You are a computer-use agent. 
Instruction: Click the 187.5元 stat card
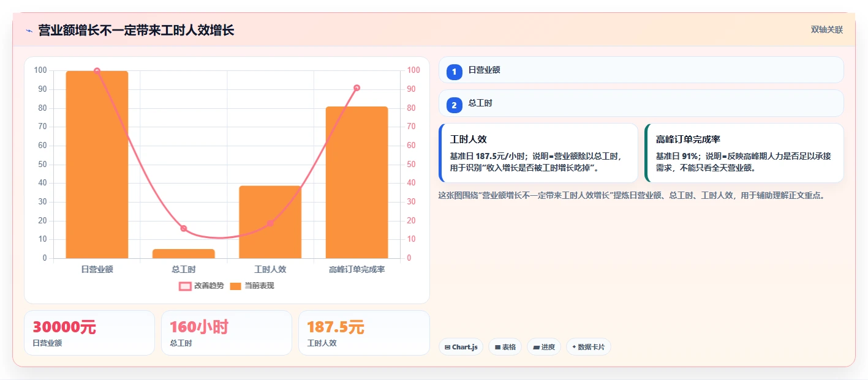coord(364,333)
